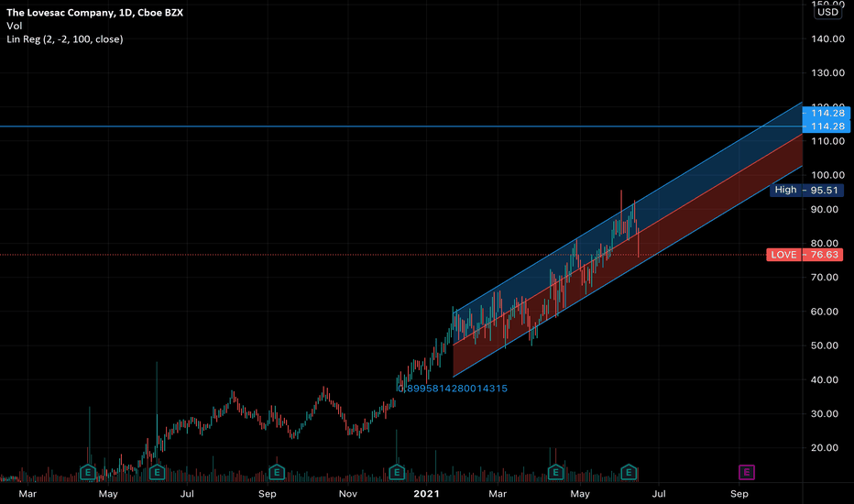Select the 114.28 label on the horizontal line
Image resolution: width=854 pixels, height=504 pixels.
click(x=827, y=126)
